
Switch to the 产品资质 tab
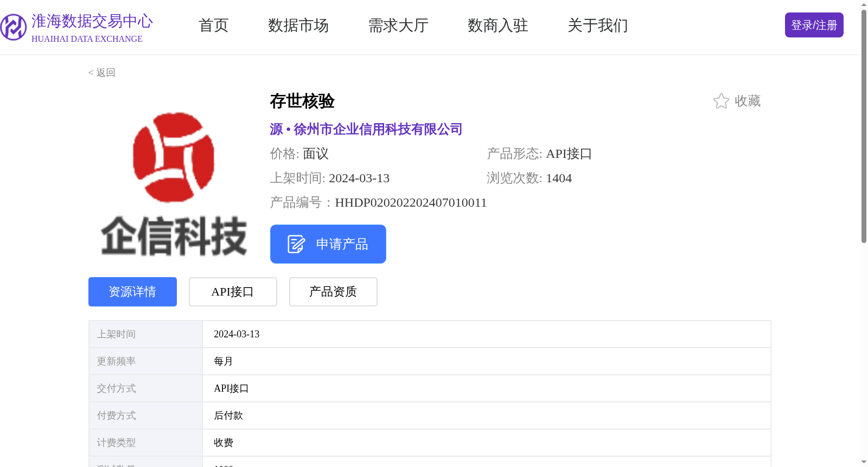333,292
